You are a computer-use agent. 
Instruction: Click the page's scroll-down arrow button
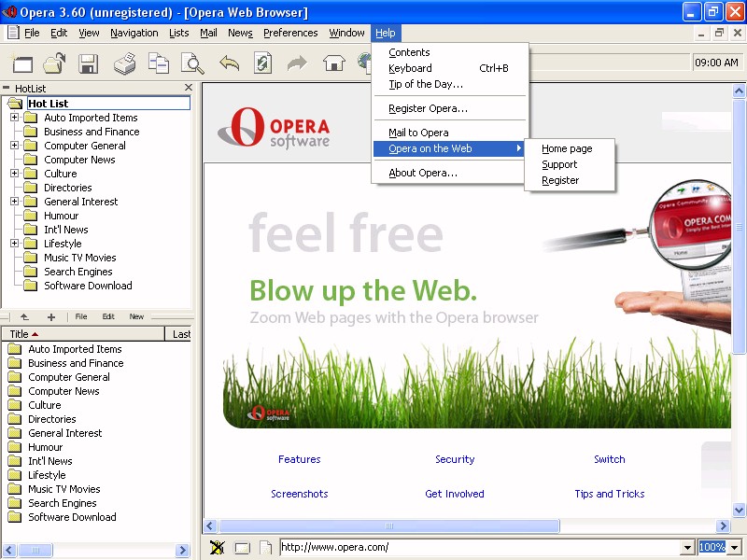pos(739,510)
